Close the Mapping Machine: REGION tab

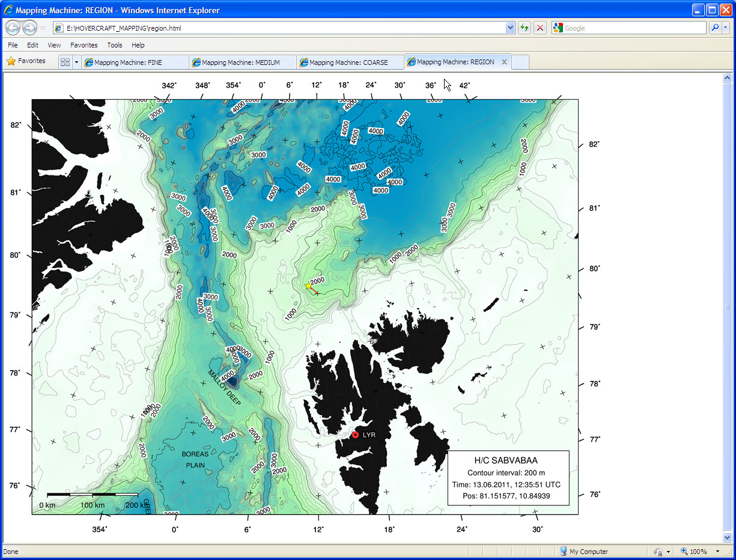point(504,62)
